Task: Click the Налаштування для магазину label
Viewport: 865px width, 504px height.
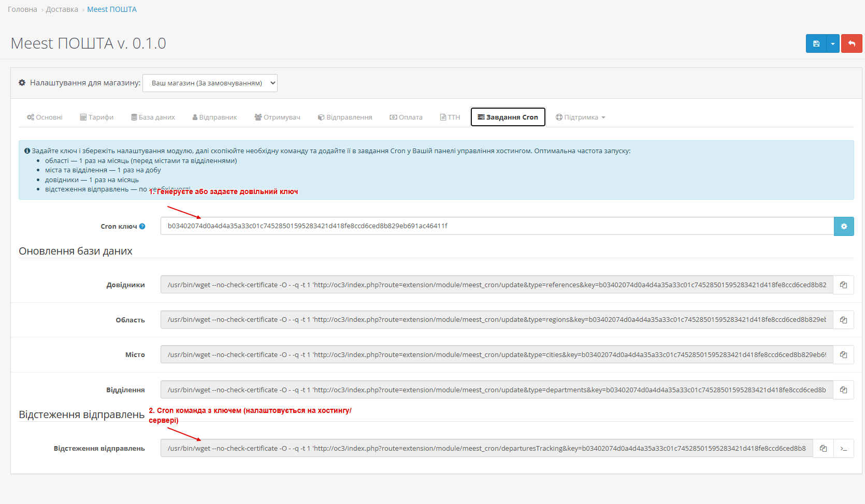Action: (x=85, y=83)
